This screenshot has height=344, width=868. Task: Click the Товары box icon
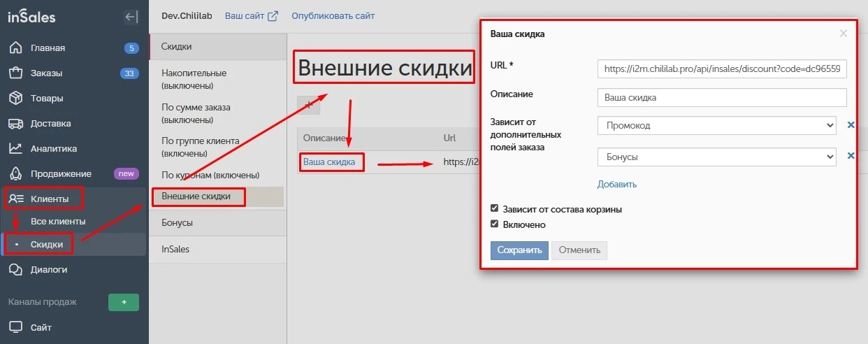[x=15, y=99]
